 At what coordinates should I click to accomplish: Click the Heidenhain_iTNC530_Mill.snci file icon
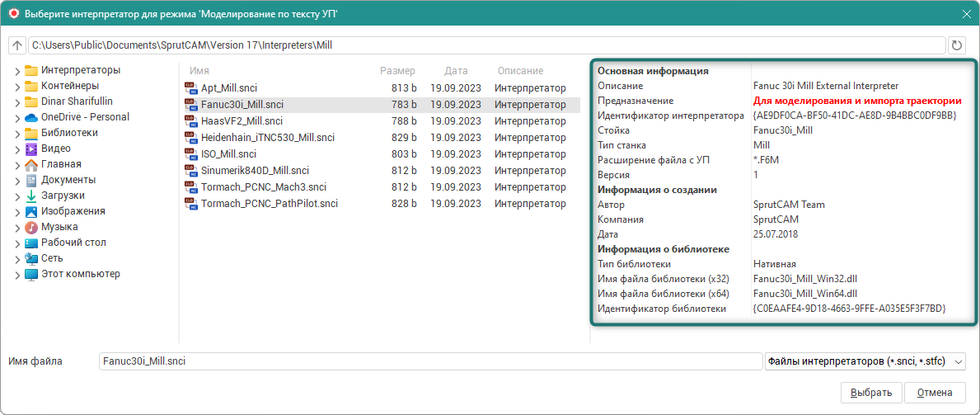pyautogui.click(x=190, y=138)
